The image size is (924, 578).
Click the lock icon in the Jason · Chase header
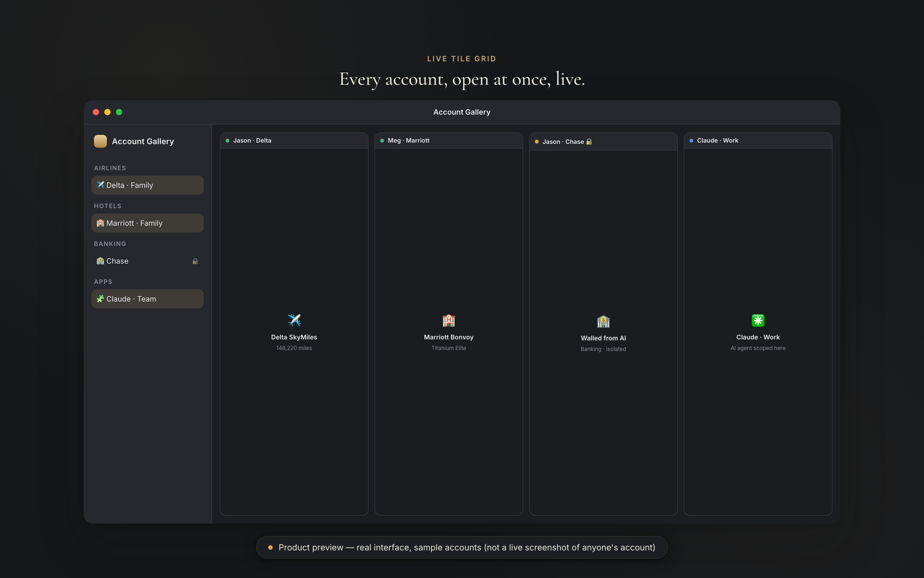pos(589,141)
